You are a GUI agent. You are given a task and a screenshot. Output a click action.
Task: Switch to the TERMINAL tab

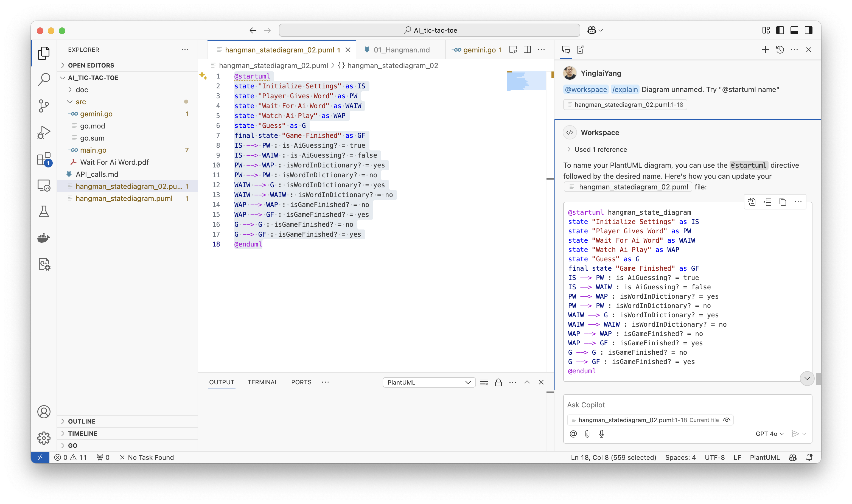coord(262,382)
